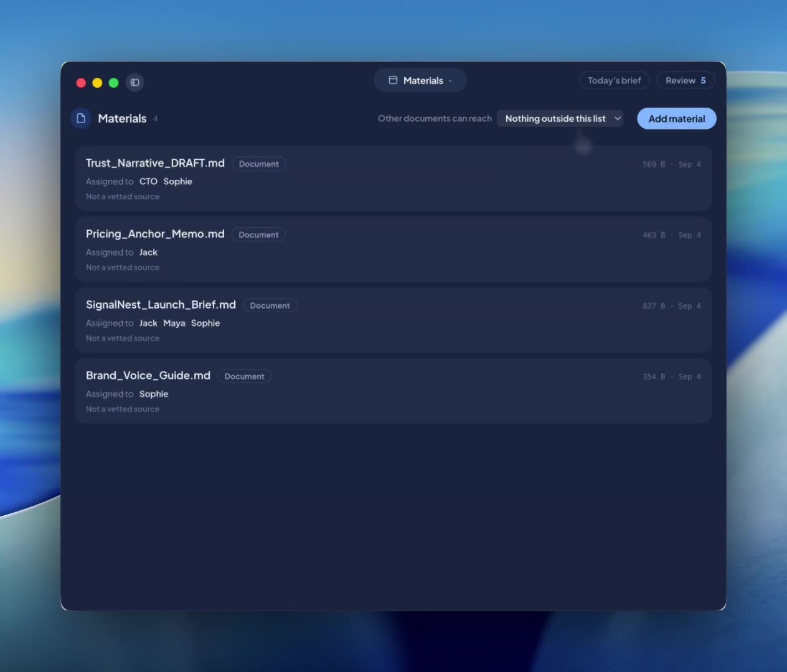Maximize the window with green button
787x672 pixels.
[x=113, y=83]
